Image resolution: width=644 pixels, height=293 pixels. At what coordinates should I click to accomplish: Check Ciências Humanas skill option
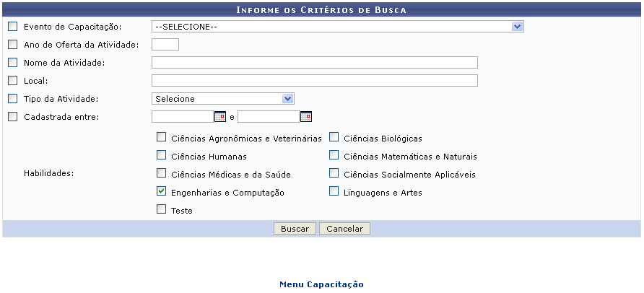(162, 156)
